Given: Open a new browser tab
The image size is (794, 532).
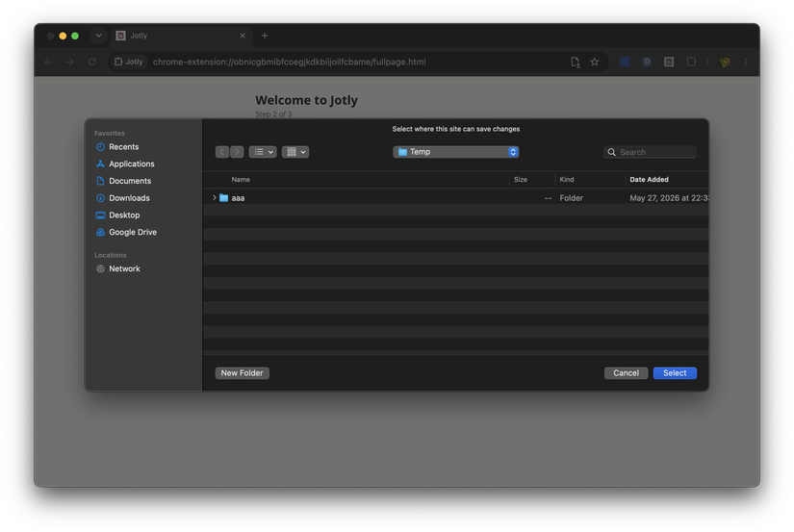Looking at the screenshot, I should (265, 36).
